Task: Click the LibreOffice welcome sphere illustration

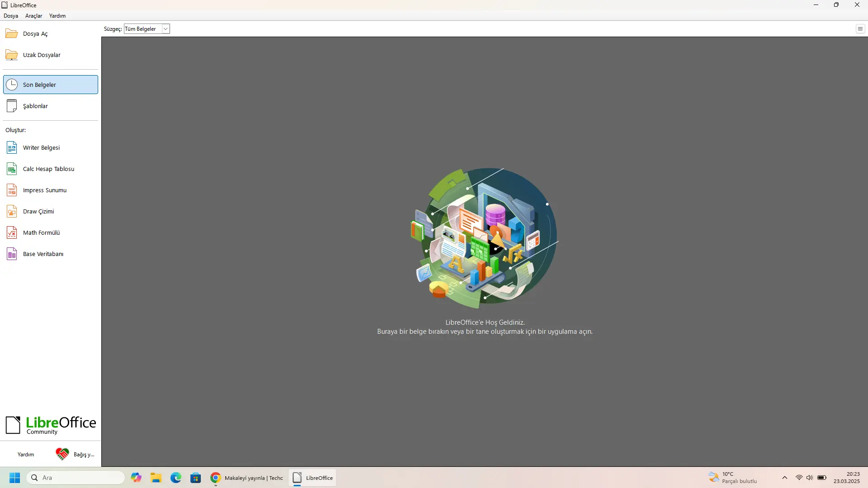Action: click(x=484, y=238)
